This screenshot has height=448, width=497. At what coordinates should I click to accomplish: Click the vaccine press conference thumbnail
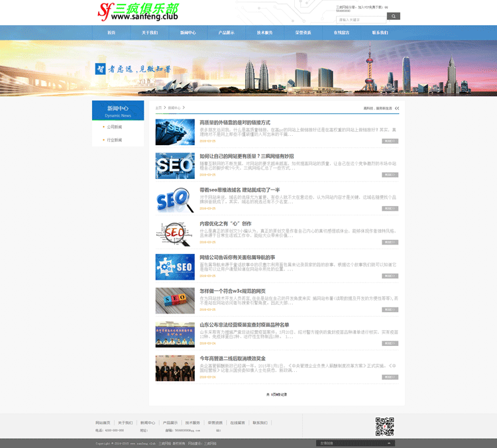click(x=175, y=335)
